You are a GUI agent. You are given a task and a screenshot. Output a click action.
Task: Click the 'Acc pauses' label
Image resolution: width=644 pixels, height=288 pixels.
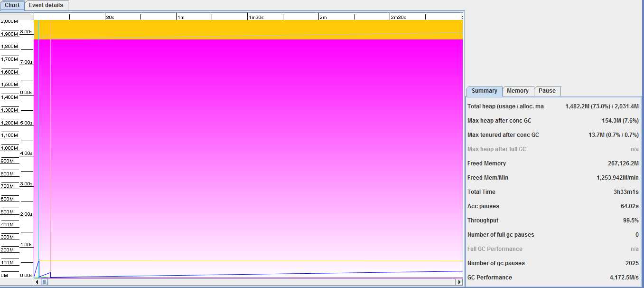pos(483,206)
